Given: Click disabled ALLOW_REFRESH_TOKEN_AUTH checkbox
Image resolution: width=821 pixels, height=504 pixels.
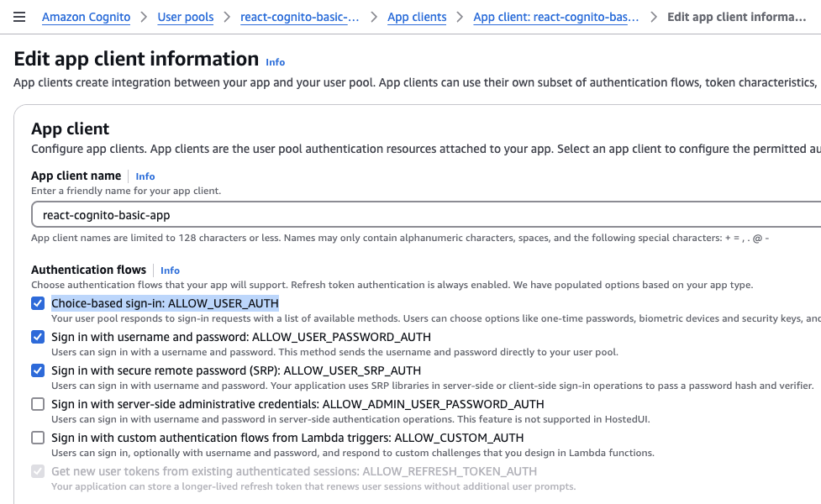Looking at the screenshot, I should (38, 471).
